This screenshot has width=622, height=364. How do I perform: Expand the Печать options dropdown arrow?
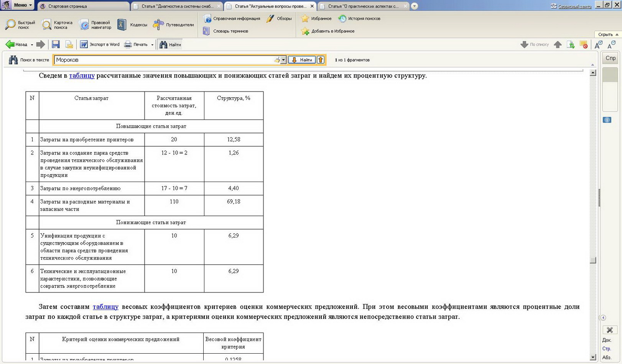point(152,45)
